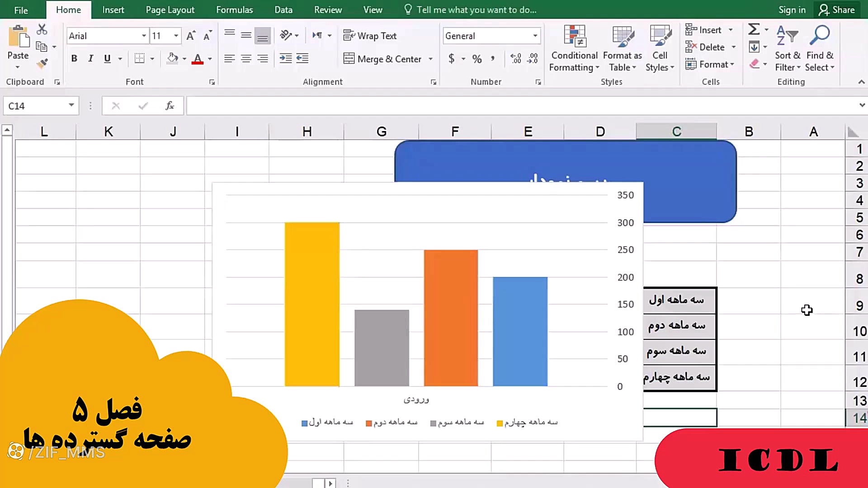The image size is (868, 488).
Task: Click the Borders icon
Action: pyautogui.click(x=140, y=59)
